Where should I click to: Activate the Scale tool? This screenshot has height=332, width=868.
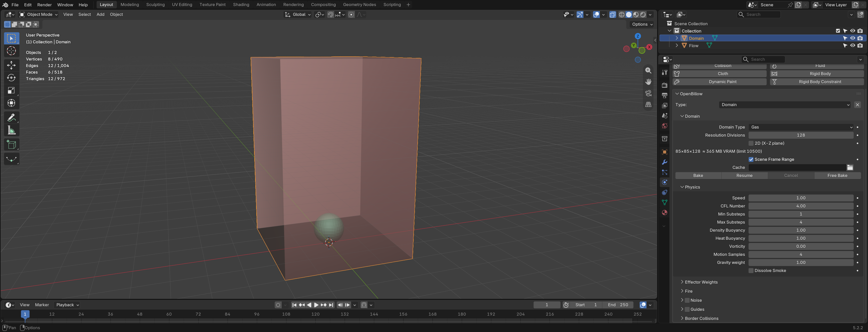pos(11,90)
